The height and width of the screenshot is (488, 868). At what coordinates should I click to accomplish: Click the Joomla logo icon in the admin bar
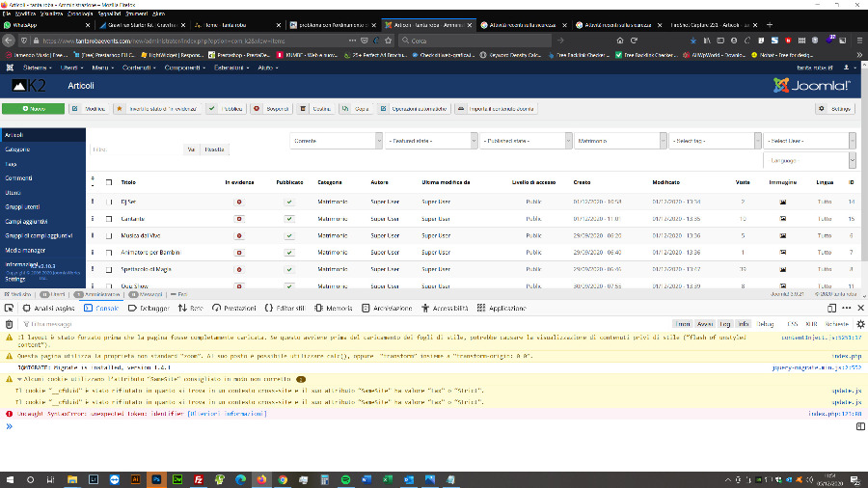pos(10,68)
